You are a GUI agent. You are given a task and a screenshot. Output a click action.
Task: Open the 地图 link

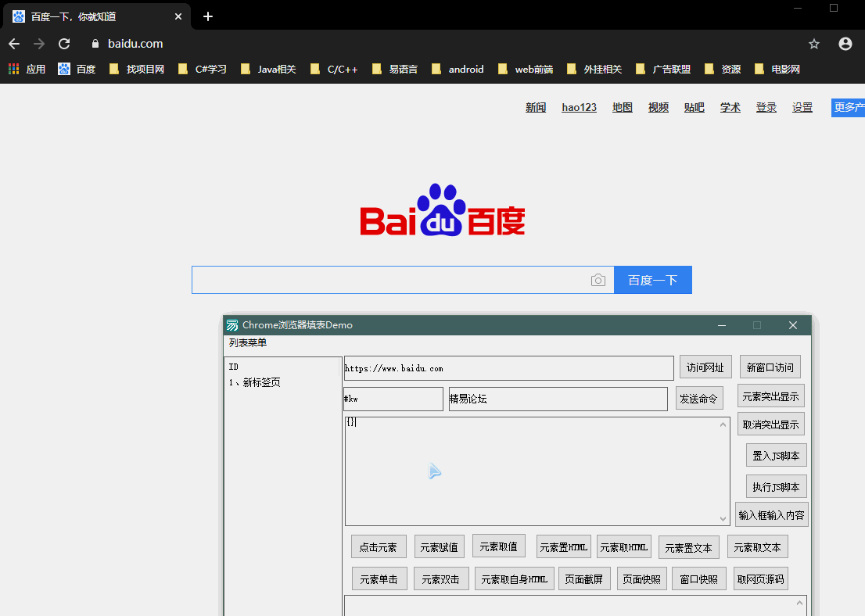[623, 108]
